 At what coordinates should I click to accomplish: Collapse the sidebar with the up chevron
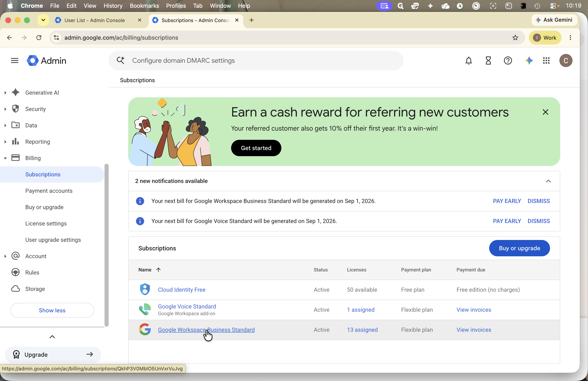pyautogui.click(x=52, y=337)
